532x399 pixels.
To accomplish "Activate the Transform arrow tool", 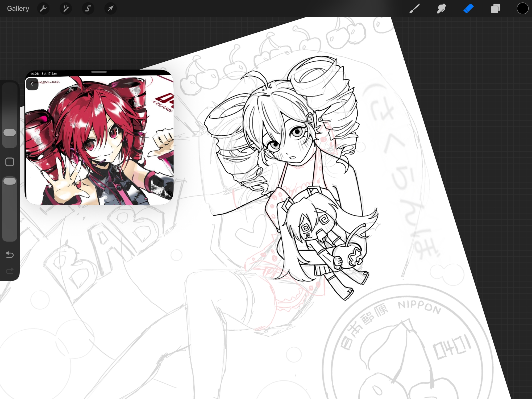I will click(x=110, y=9).
